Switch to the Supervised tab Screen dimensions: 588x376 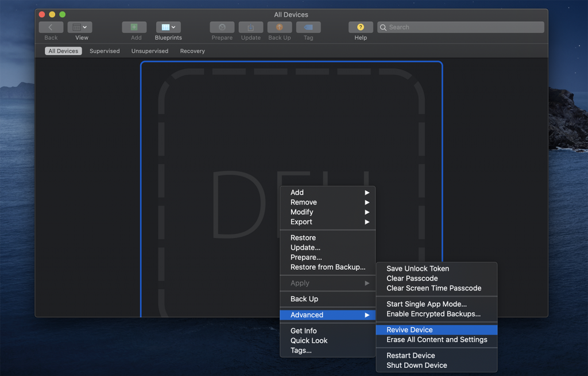point(105,51)
